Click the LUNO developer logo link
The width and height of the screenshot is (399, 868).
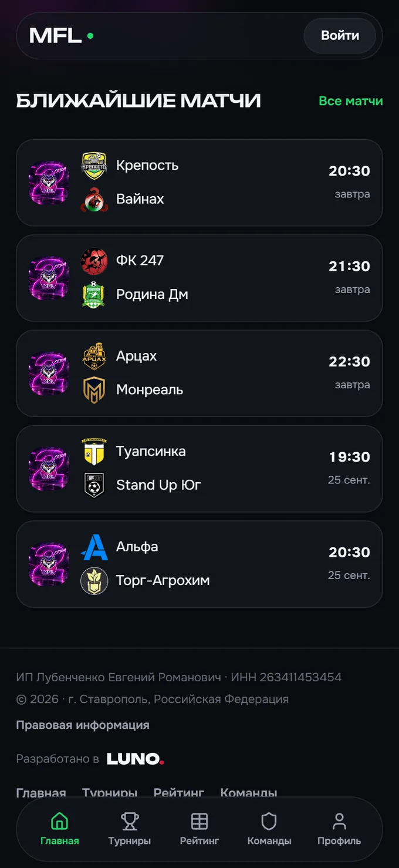[135, 759]
